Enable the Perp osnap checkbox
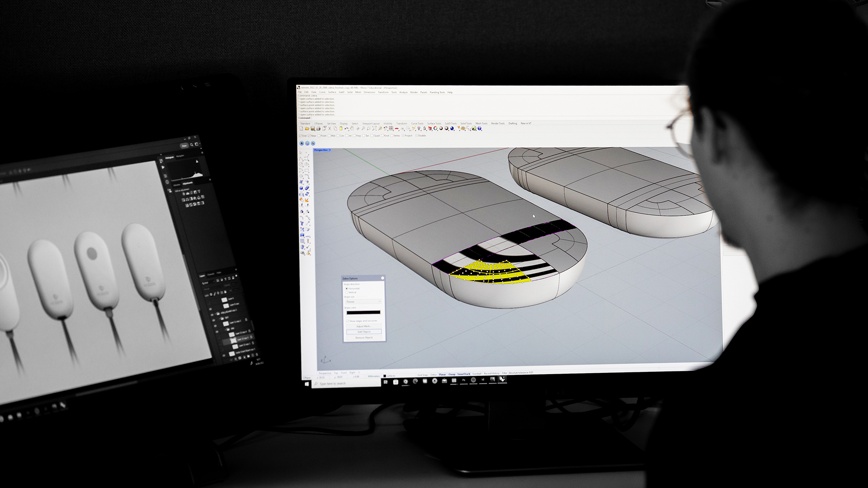Image resolution: width=868 pixels, height=488 pixels. tap(354, 136)
